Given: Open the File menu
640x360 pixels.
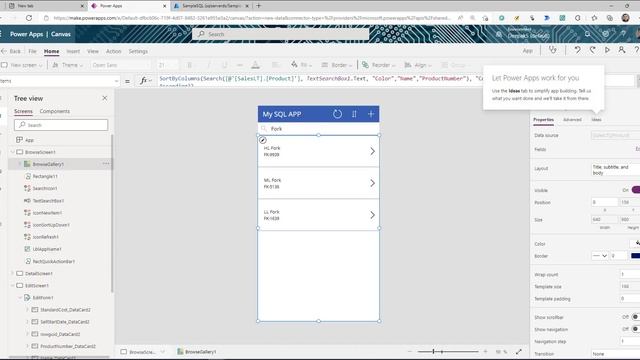Looking at the screenshot, I should coord(32,51).
